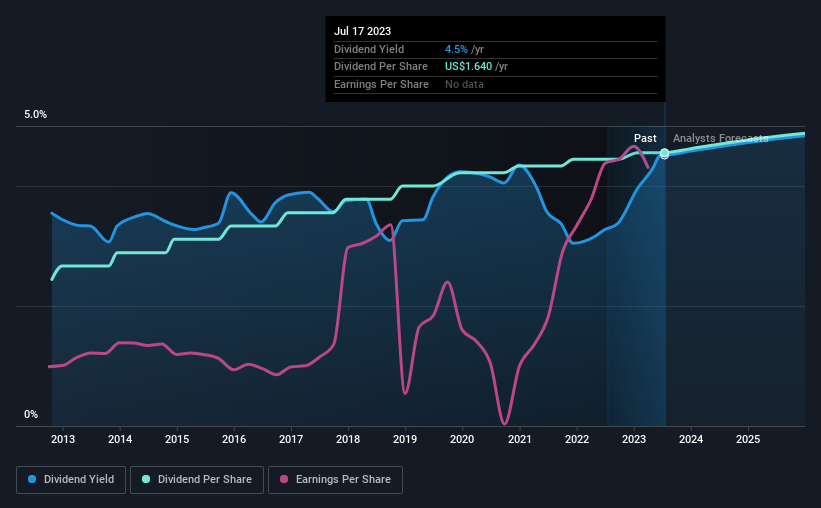Click the tooltip 'Earnings Per Share' row label
821x508 pixels.
[x=382, y=84]
